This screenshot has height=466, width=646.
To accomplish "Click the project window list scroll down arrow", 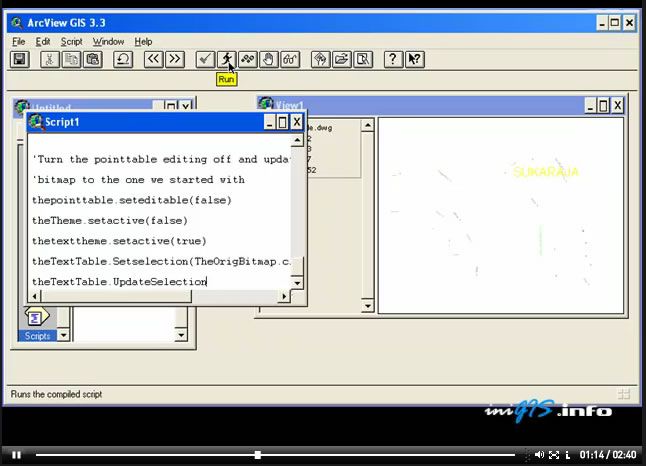I will coord(181,335).
